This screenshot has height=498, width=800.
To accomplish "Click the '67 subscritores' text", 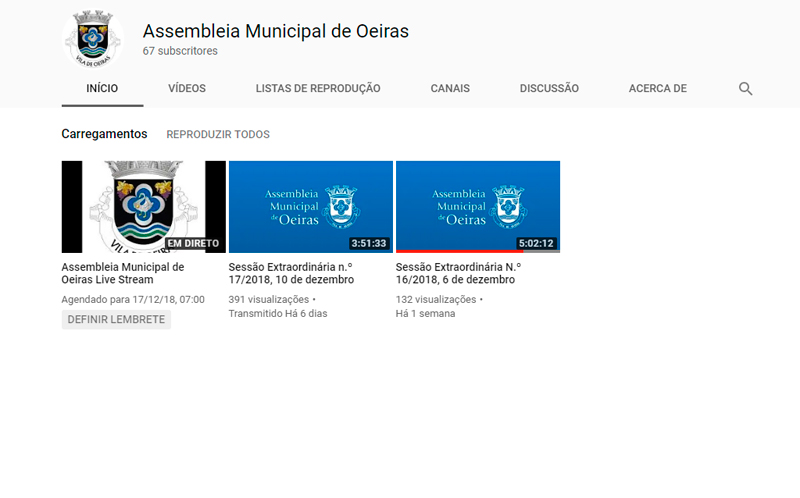I will 180,51.
